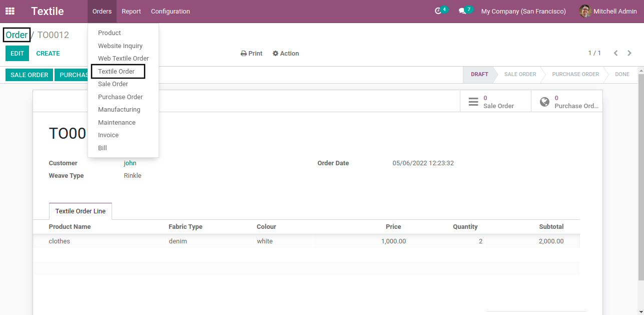Sort by Quantity column header
The width and height of the screenshot is (644, 315).
465,227
